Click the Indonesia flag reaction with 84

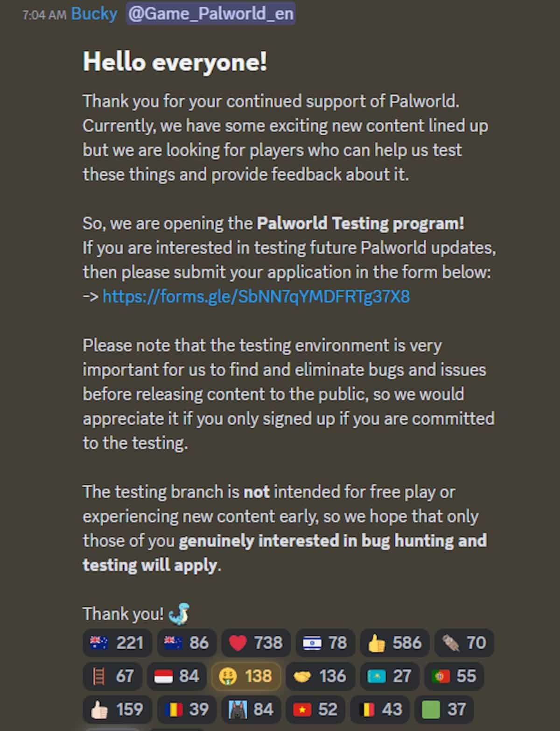tap(176, 676)
